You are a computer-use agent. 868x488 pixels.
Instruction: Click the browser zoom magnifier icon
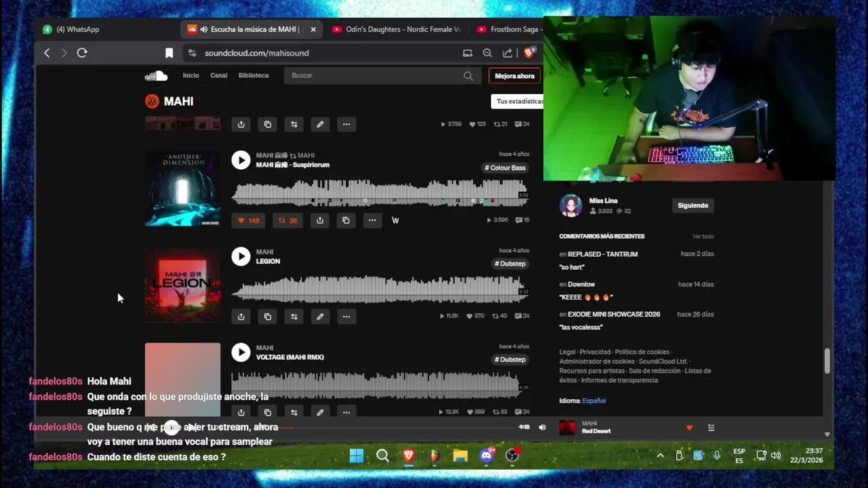coord(488,53)
